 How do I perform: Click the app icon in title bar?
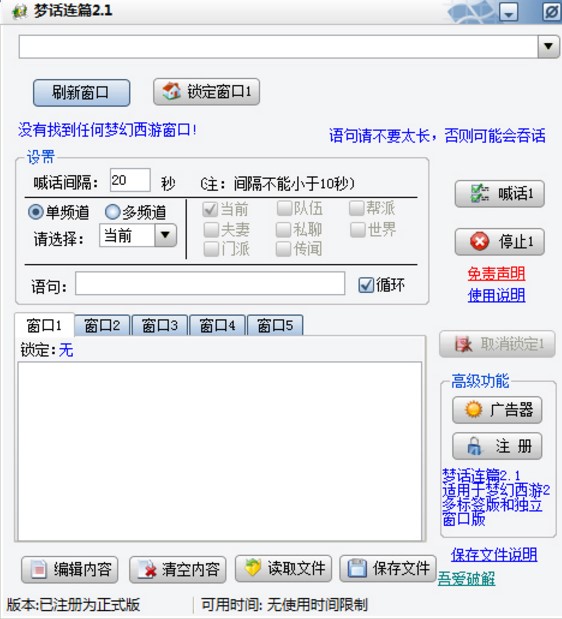[x=19, y=11]
